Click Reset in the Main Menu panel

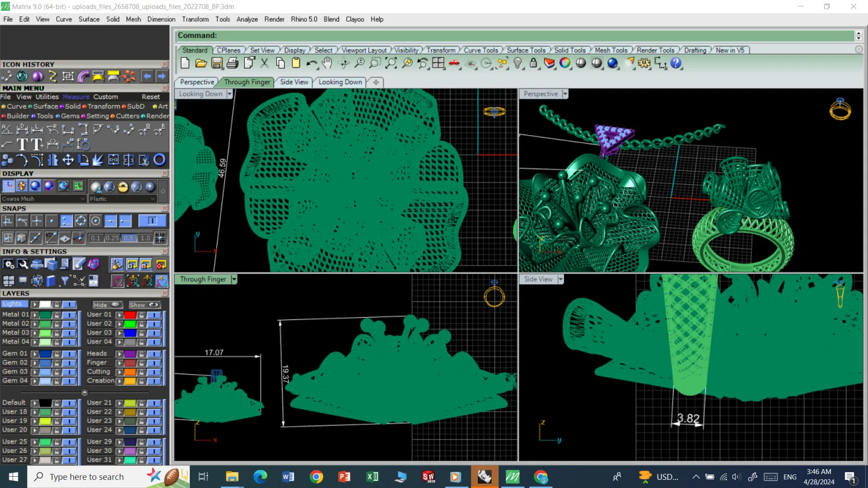(151, 97)
